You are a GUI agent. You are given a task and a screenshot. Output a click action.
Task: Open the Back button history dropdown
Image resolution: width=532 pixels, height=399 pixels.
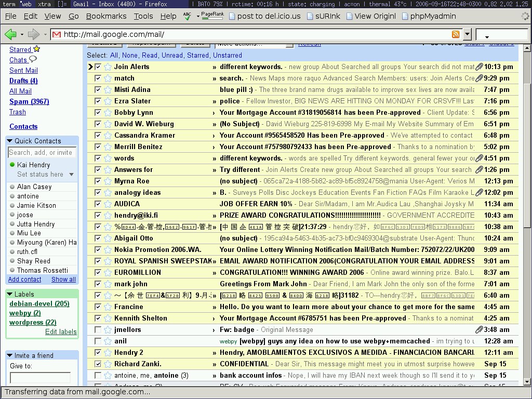click(22, 34)
